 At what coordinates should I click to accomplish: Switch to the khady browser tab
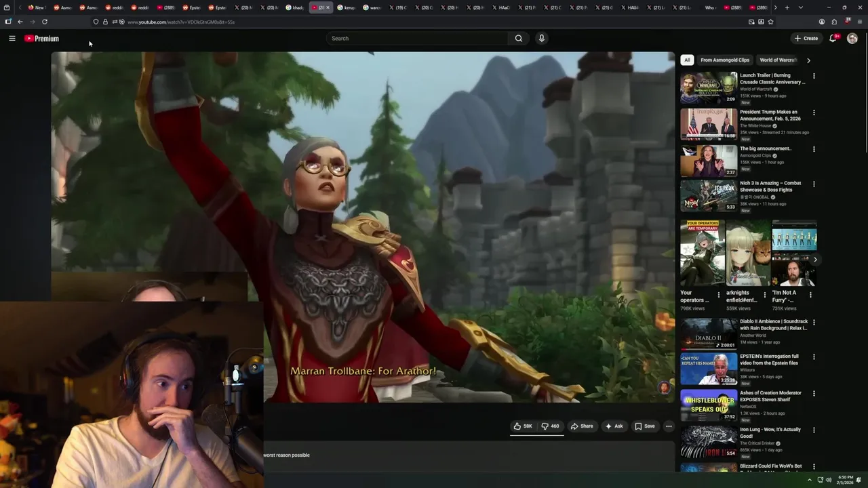[295, 7]
